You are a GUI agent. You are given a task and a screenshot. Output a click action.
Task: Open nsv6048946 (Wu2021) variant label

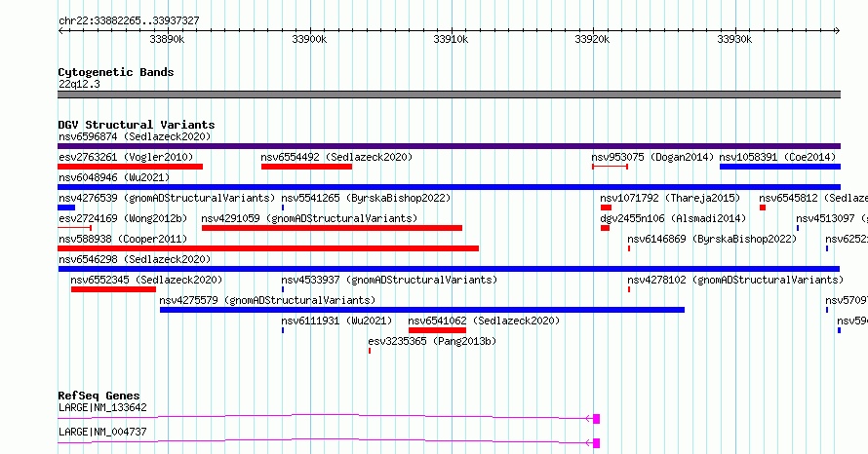point(114,177)
